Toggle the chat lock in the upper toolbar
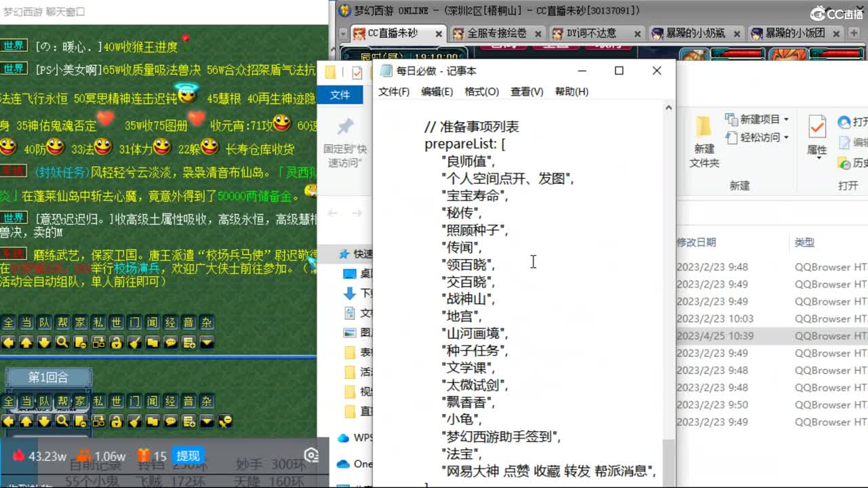 point(117,342)
